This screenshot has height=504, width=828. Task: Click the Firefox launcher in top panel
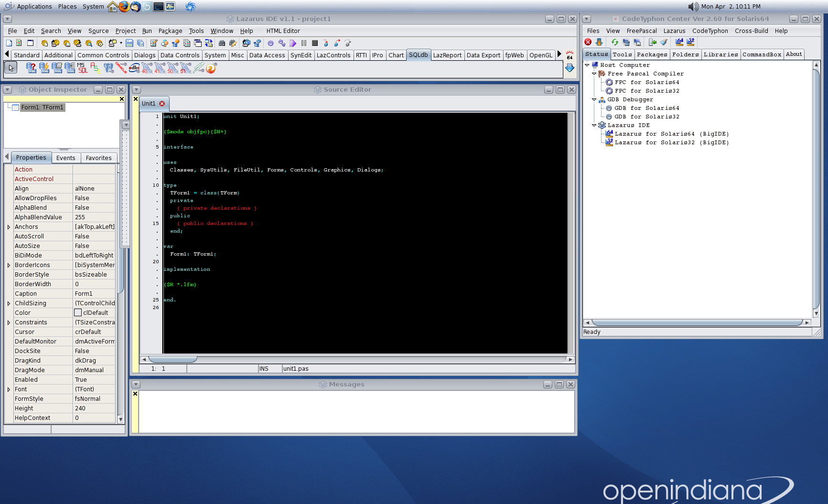pos(124,6)
